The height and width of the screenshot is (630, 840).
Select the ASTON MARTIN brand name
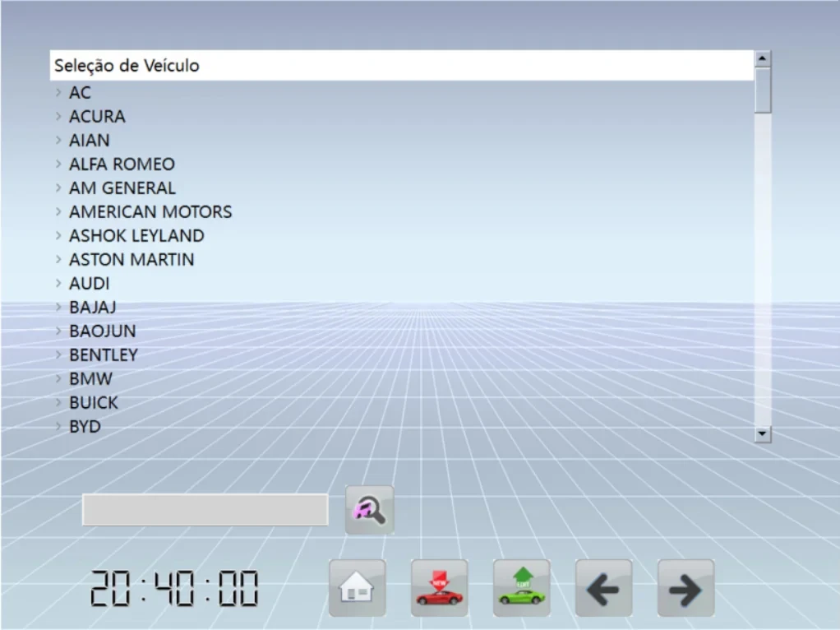click(132, 260)
